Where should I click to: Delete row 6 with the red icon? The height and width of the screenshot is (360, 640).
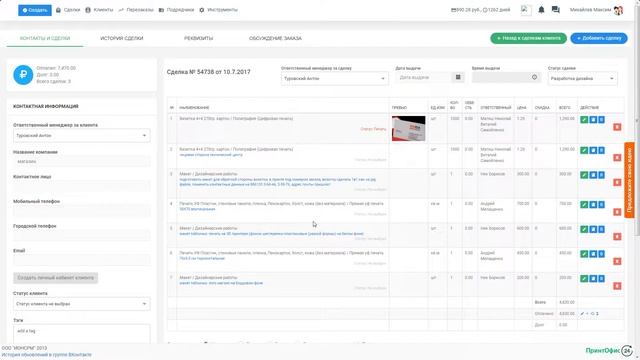pyautogui.click(x=617, y=261)
